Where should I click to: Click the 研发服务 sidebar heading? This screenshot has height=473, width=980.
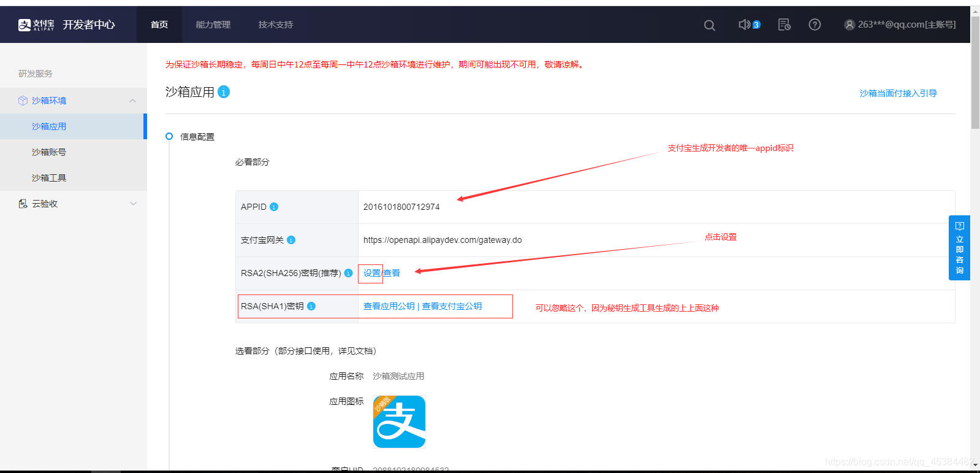(36, 74)
